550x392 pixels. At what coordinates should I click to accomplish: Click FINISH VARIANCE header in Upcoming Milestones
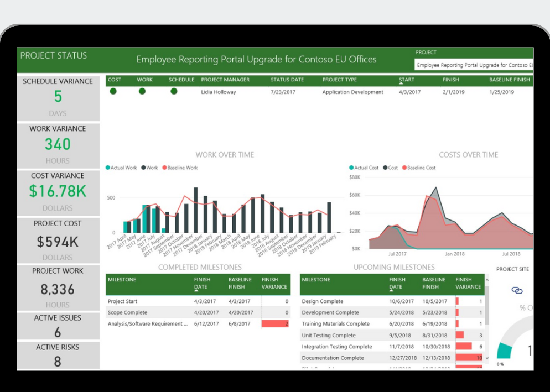468,283
